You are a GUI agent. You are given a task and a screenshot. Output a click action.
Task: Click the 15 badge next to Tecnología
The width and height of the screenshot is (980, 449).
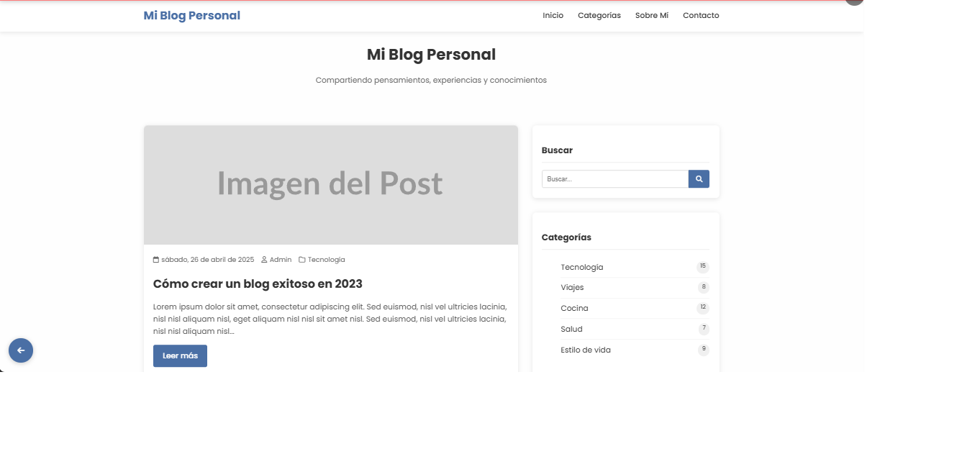click(x=702, y=267)
